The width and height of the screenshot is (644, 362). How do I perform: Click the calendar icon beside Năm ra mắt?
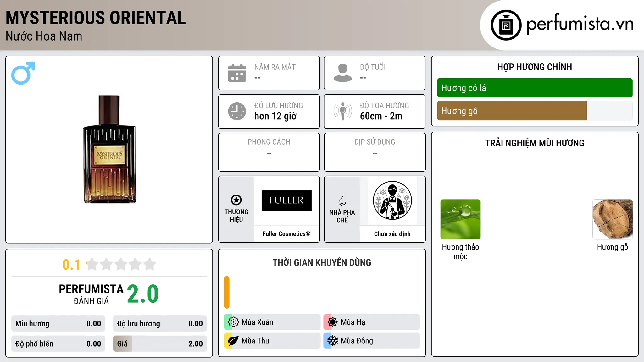[237, 73]
